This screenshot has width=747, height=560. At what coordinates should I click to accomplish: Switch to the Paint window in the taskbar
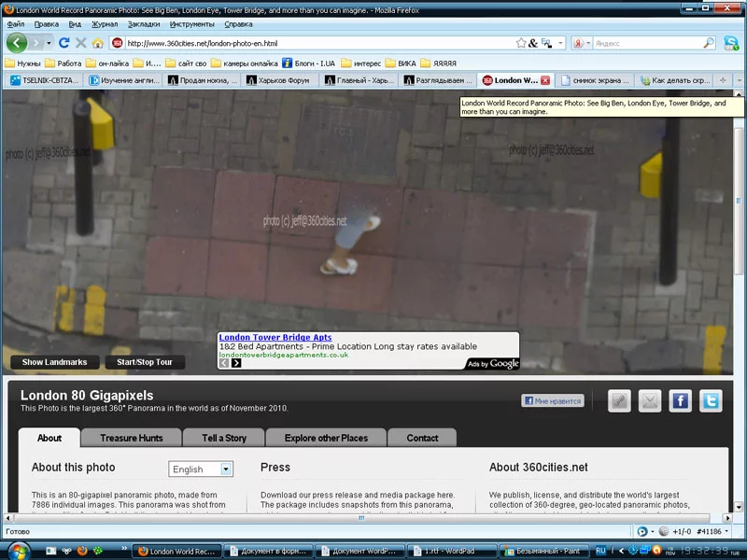[541, 551]
